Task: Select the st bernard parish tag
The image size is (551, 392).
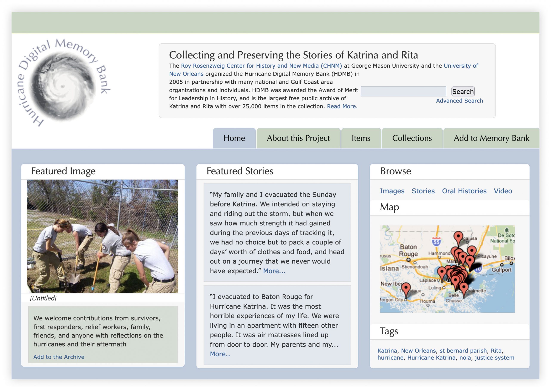Action: point(463,350)
